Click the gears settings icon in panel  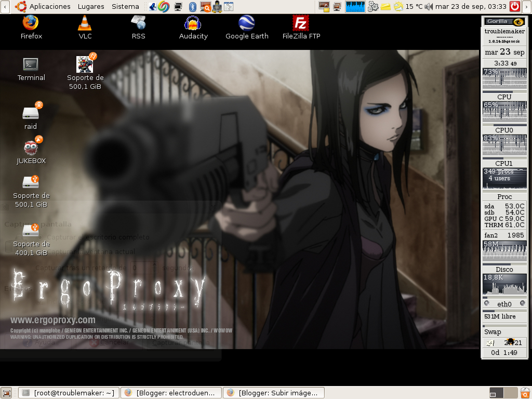coord(373,6)
